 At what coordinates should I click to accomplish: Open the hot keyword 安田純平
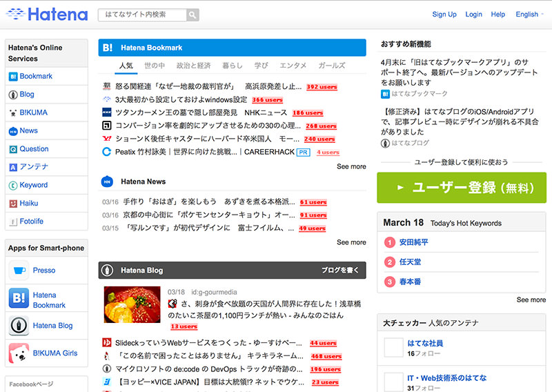click(x=413, y=242)
